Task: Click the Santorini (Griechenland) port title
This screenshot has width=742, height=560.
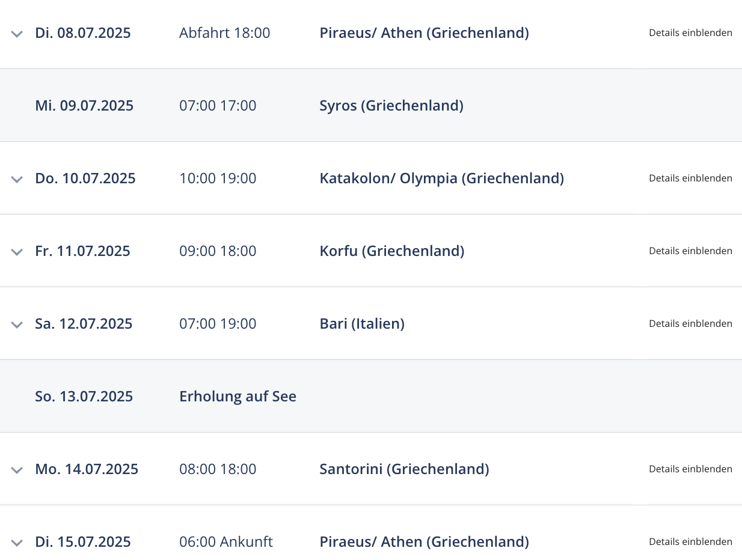Action: pyautogui.click(x=404, y=469)
